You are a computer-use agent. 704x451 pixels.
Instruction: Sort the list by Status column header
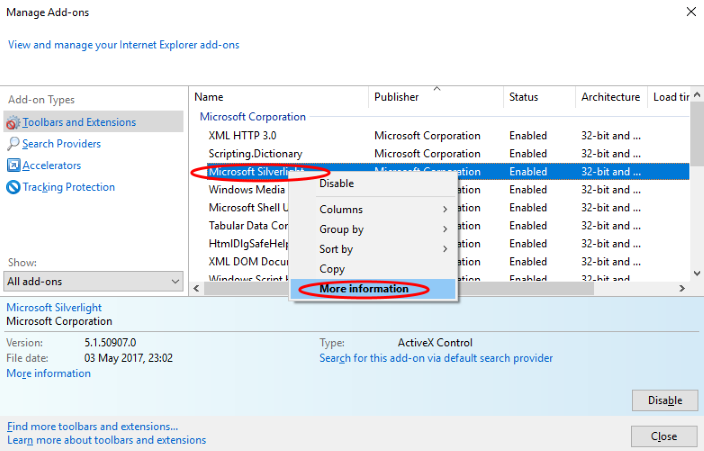pyautogui.click(x=539, y=97)
